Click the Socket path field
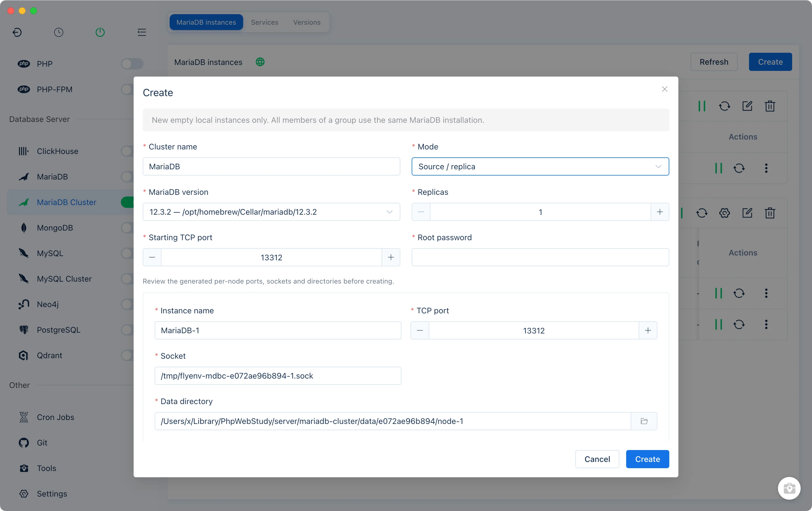The width and height of the screenshot is (812, 511). point(278,375)
